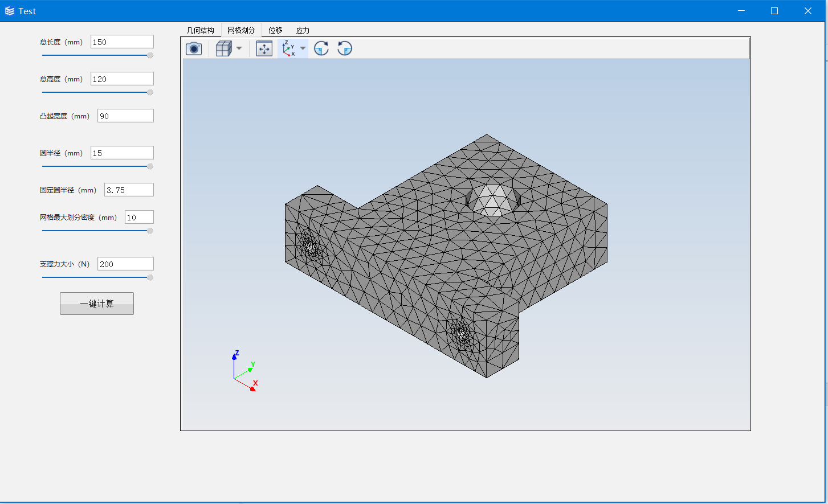Click the 网格最大划分密度 input field
828x504 pixels.
[x=139, y=217]
